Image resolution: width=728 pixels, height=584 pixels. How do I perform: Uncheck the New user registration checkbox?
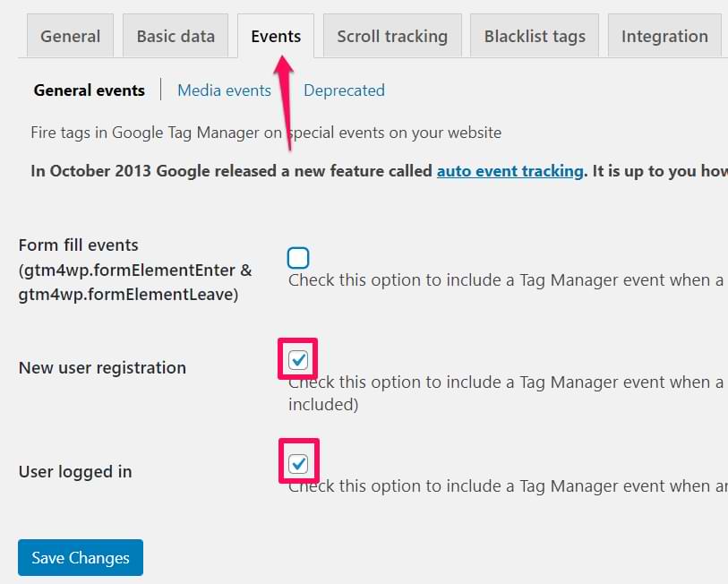pos(298,360)
